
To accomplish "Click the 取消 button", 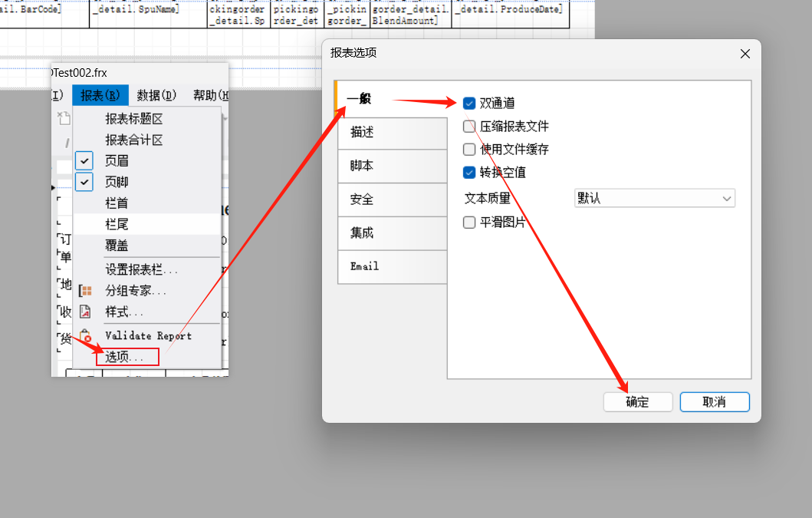I will (714, 401).
